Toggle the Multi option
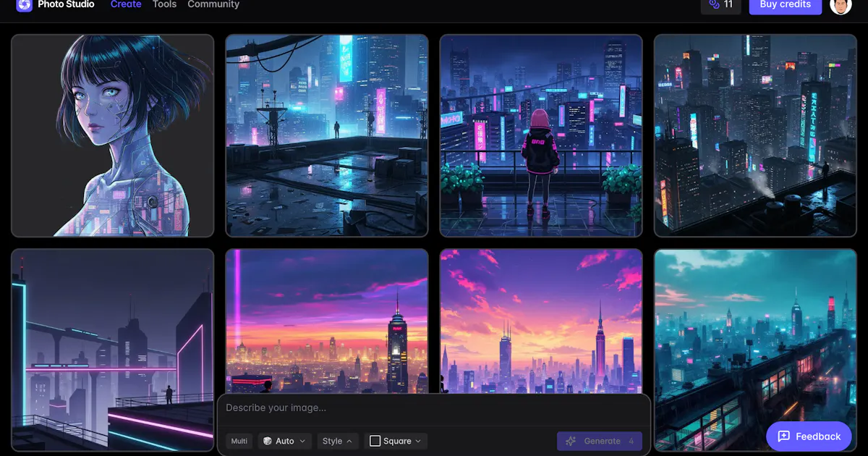868x456 pixels. [239, 442]
